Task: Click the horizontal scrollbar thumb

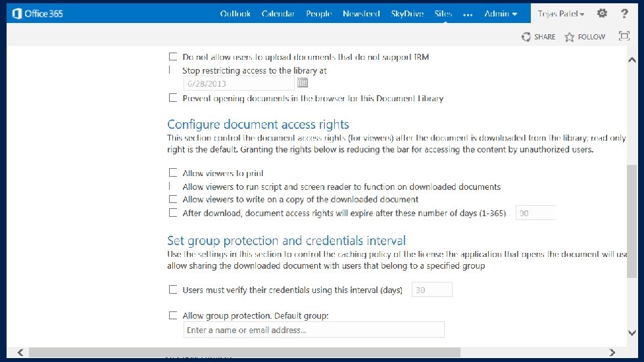Action: (245, 352)
